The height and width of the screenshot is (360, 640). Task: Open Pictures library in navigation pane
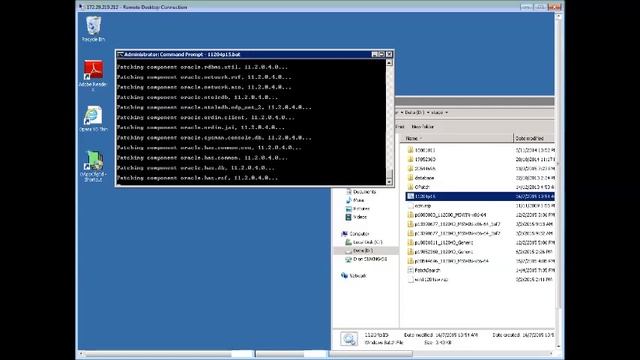[x=358, y=209]
